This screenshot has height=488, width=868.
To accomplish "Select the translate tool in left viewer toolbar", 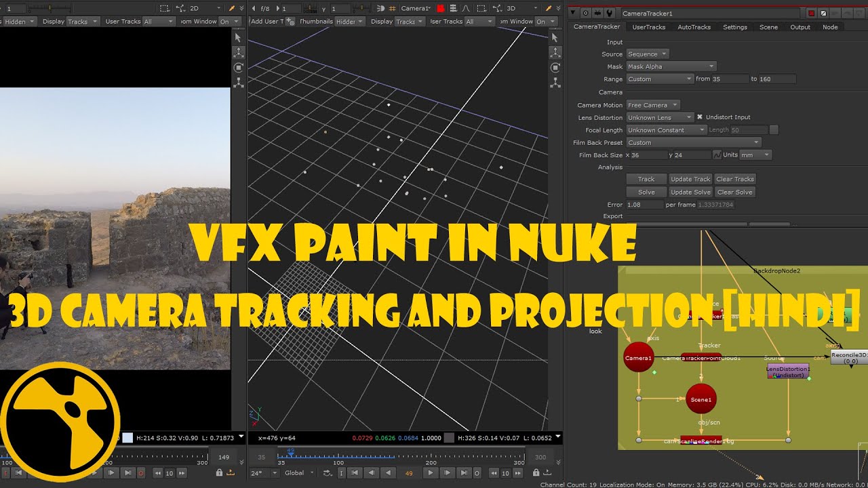I will point(238,52).
